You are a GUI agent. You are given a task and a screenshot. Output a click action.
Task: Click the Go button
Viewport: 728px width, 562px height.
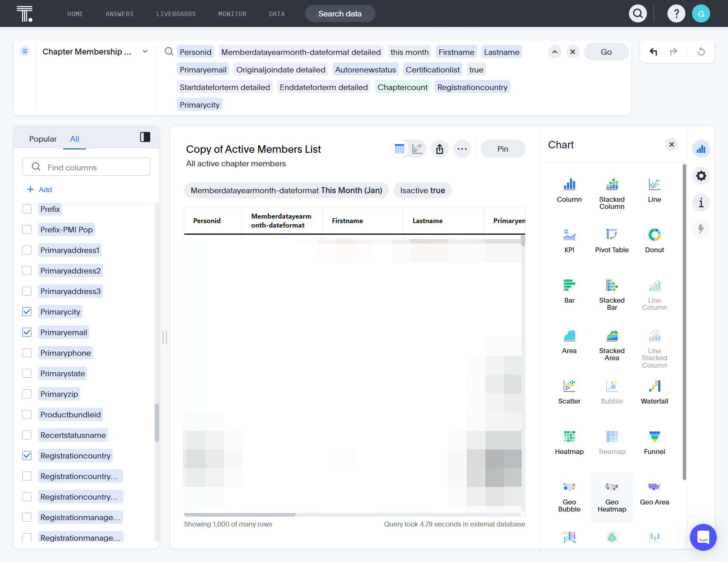pyautogui.click(x=606, y=52)
